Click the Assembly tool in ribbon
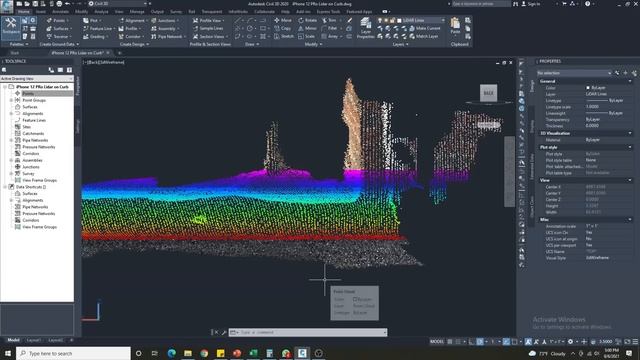The image size is (640, 360). [164, 29]
